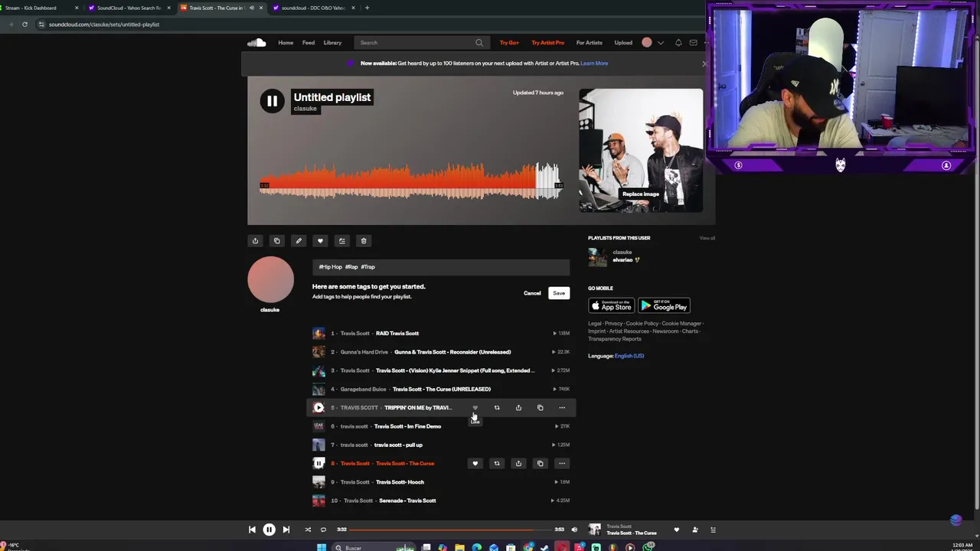Go to SoundCloud Home tab

click(x=286, y=43)
